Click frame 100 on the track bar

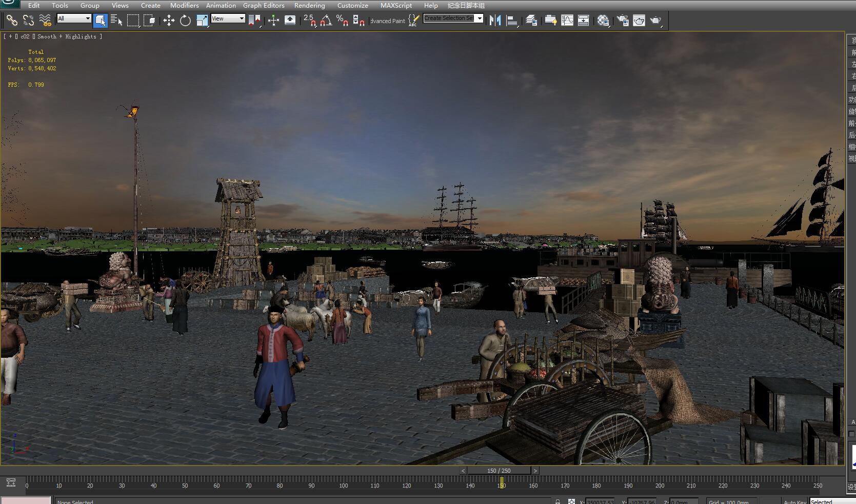[343, 485]
